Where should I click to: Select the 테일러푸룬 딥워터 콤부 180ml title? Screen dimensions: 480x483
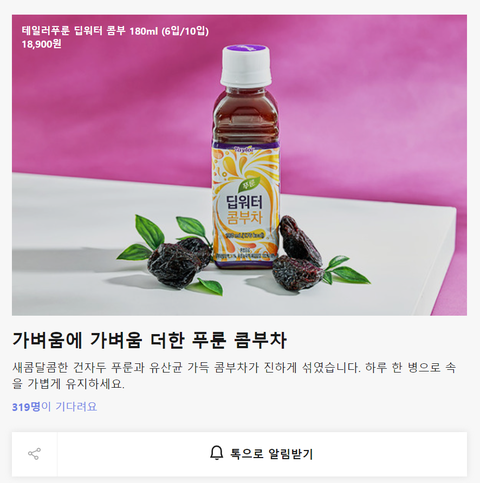coord(115,31)
